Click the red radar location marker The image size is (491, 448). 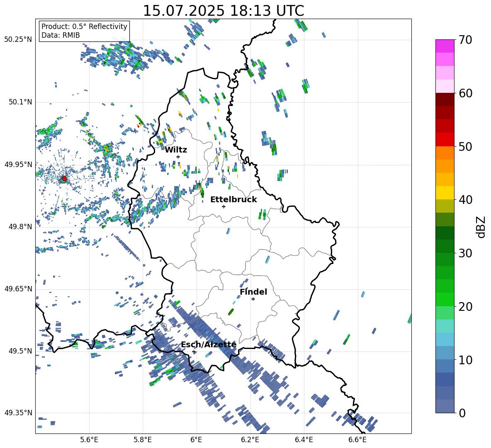(x=64, y=178)
